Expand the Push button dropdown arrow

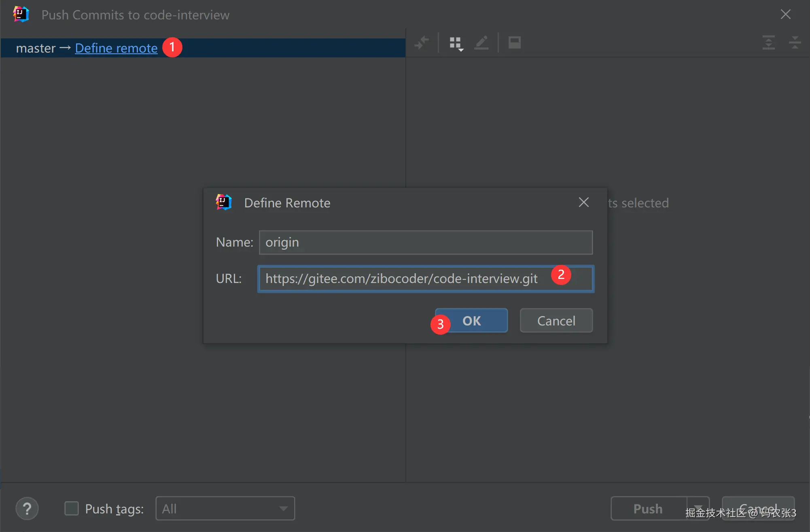point(698,507)
